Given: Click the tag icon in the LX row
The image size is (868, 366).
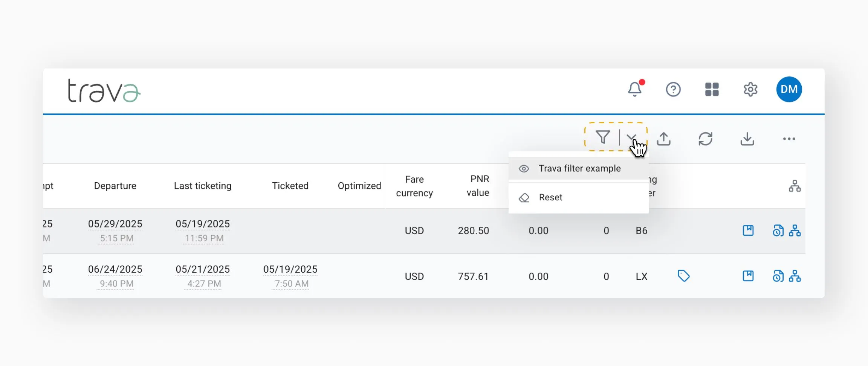Looking at the screenshot, I should point(683,276).
